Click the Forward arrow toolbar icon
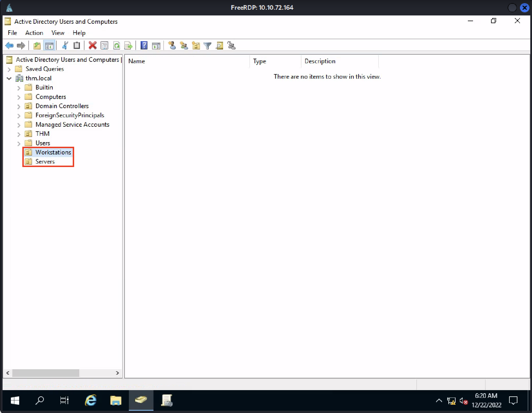Viewport: 532px width, 413px height. coord(21,45)
